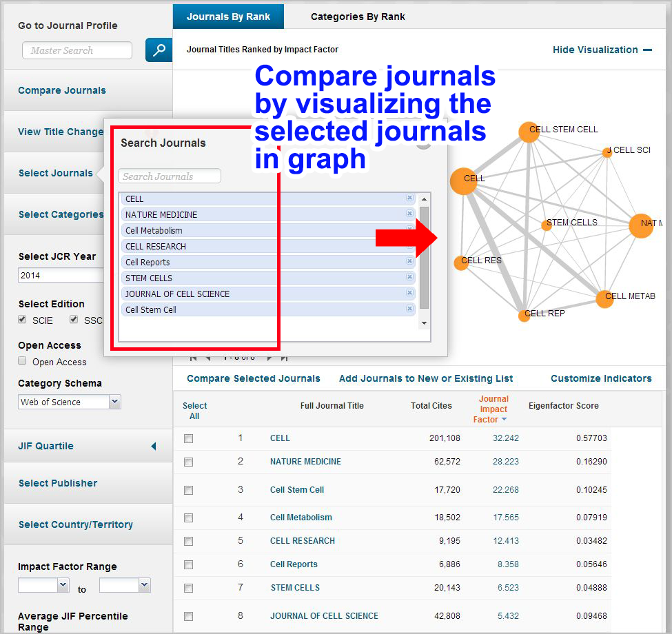Viewport: 672px width, 634px height.
Task: Click the magnifier search button
Action: click(159, 50)
